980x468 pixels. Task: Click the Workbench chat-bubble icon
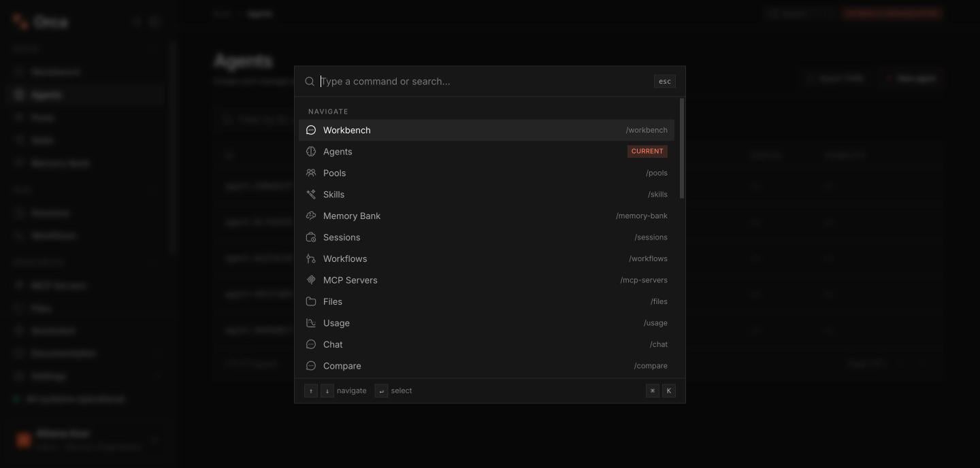click(x=311, y=130)
